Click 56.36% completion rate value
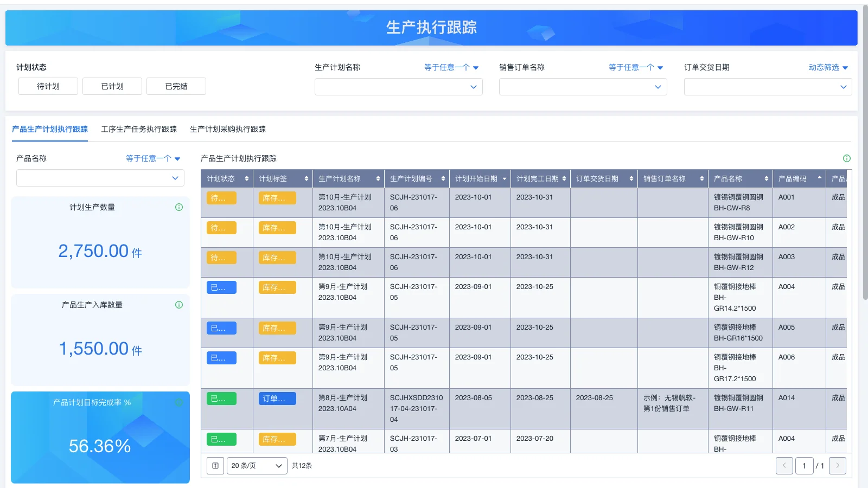868x488 pixels. pyautogui.click(x=100, y=446)
